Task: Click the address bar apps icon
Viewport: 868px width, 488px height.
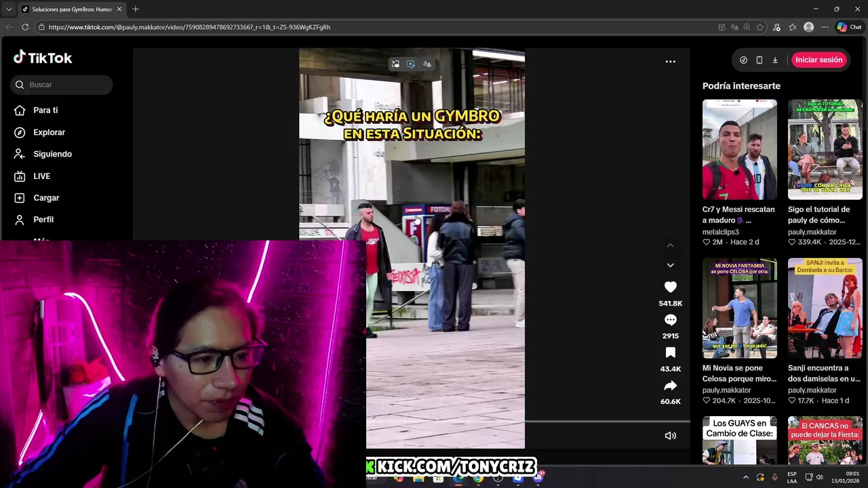Action: (722, 27)
